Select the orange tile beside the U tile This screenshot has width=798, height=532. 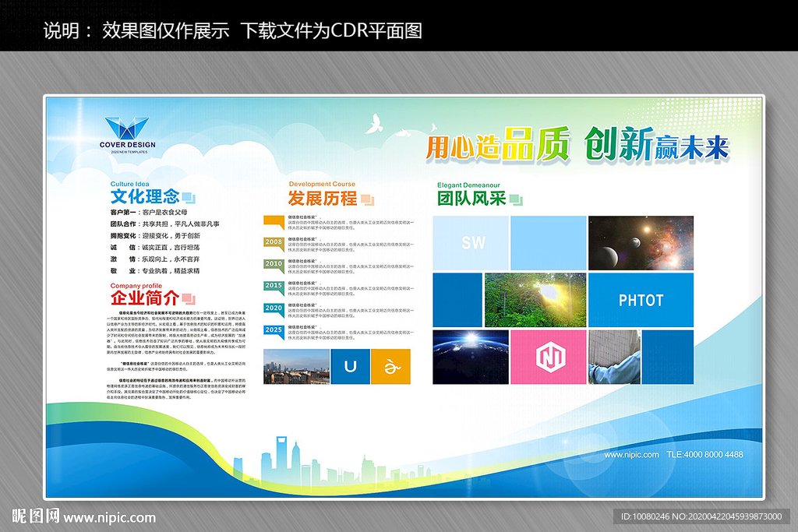[x=391, y=366]
